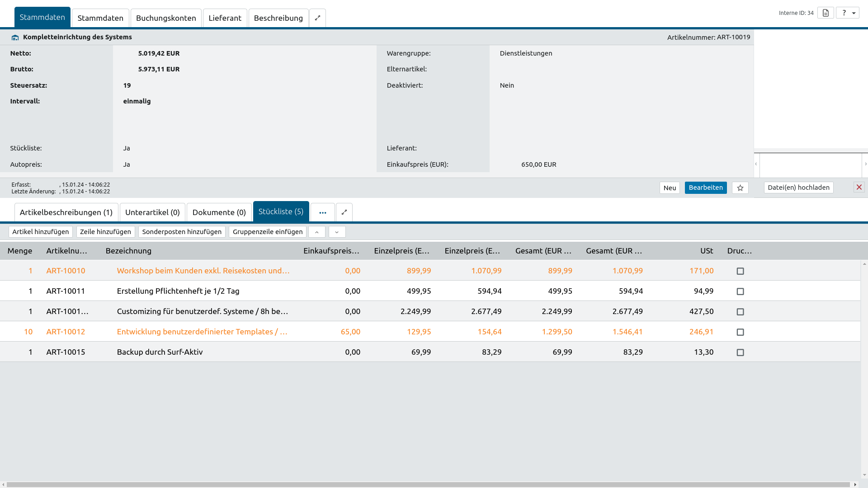
Task: Switch to the Buchungskonten tab
Action: coord(166,18)
